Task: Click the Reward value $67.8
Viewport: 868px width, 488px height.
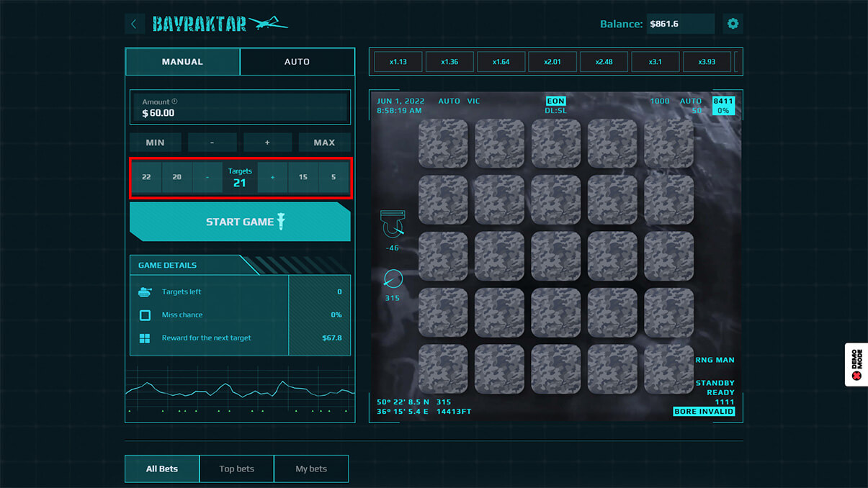Action: coord(332,338)
